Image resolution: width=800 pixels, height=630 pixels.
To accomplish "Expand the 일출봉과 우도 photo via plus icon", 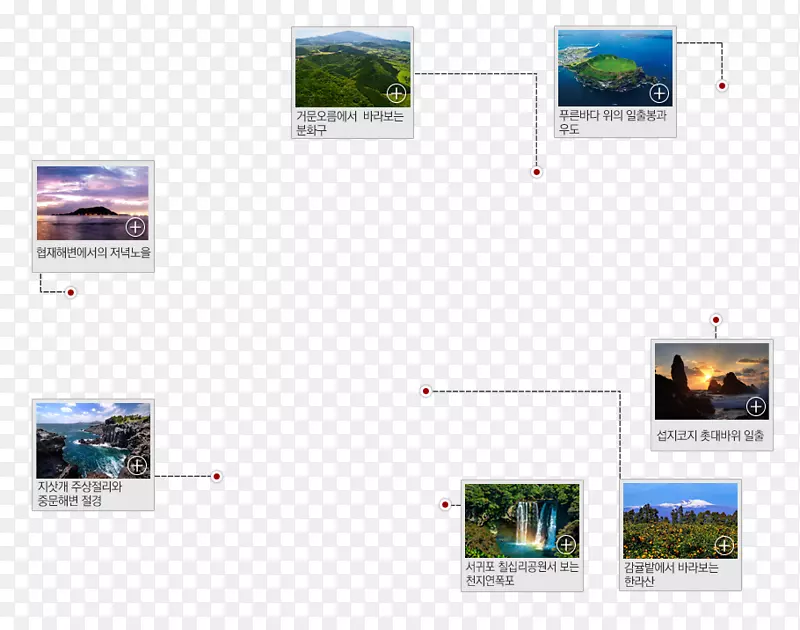I will click(659, 93).
